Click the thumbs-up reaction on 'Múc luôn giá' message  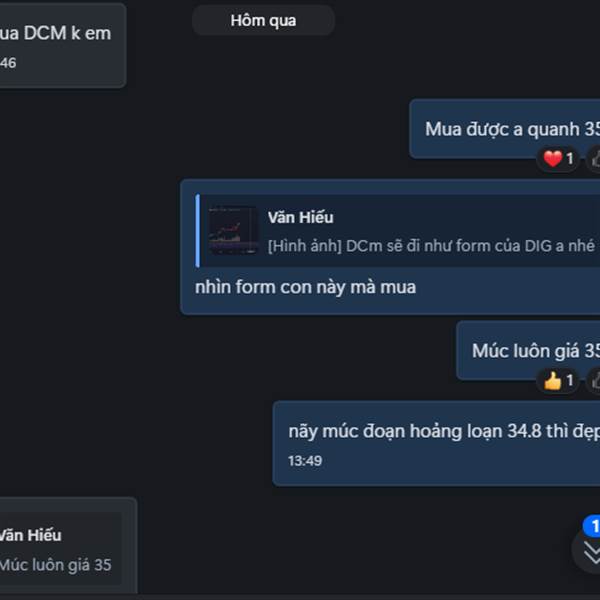pyautogui.click(x=559, y=380)
